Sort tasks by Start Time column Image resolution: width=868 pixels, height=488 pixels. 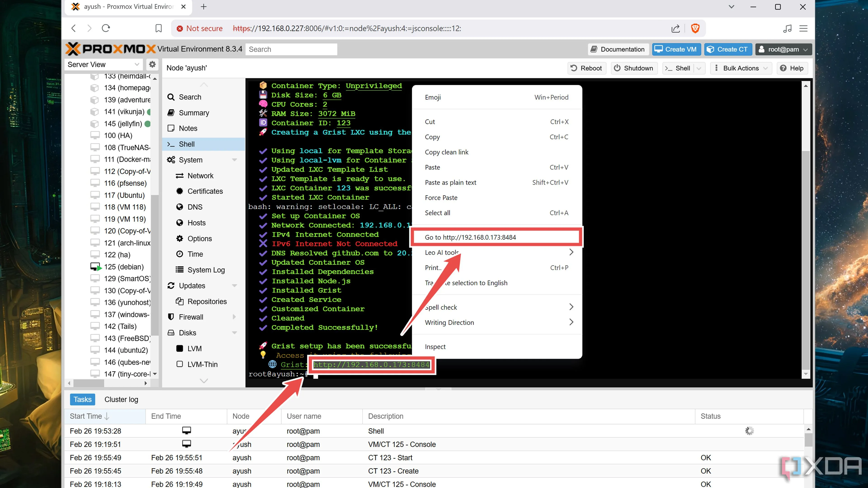point(105,417)
